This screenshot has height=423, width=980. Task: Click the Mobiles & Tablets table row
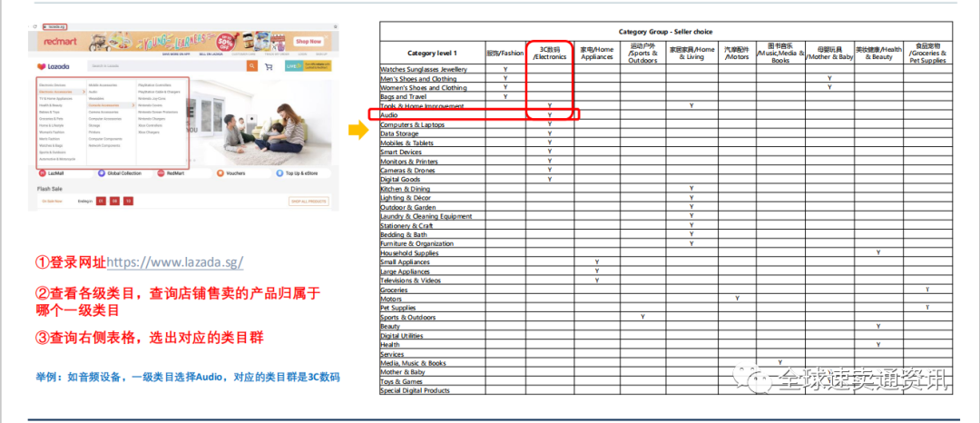tap(666, 143)
